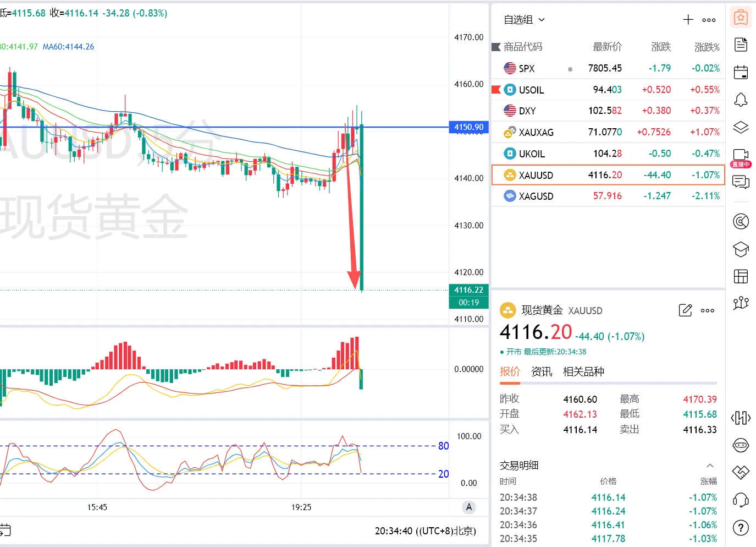The height and width of the screenshot is (547, 756).
Task: Open the handshake partnership icon
Action: coord(741,472)
